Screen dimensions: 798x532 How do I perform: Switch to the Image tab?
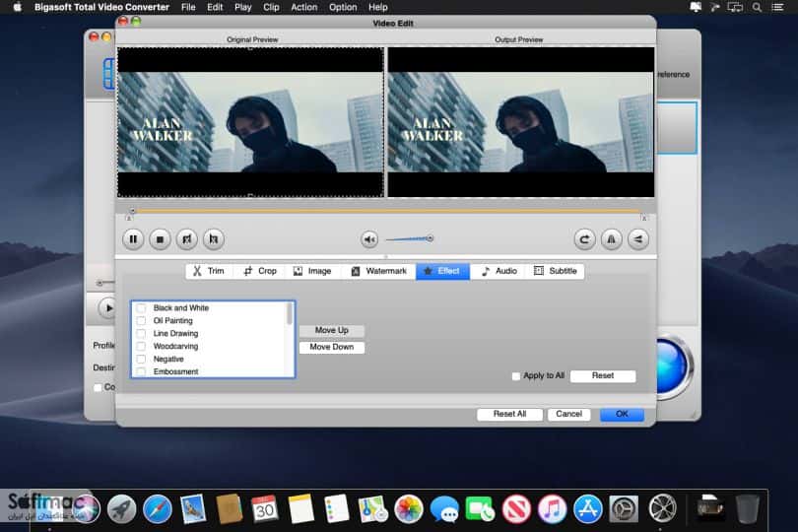(x=312, y=271)
